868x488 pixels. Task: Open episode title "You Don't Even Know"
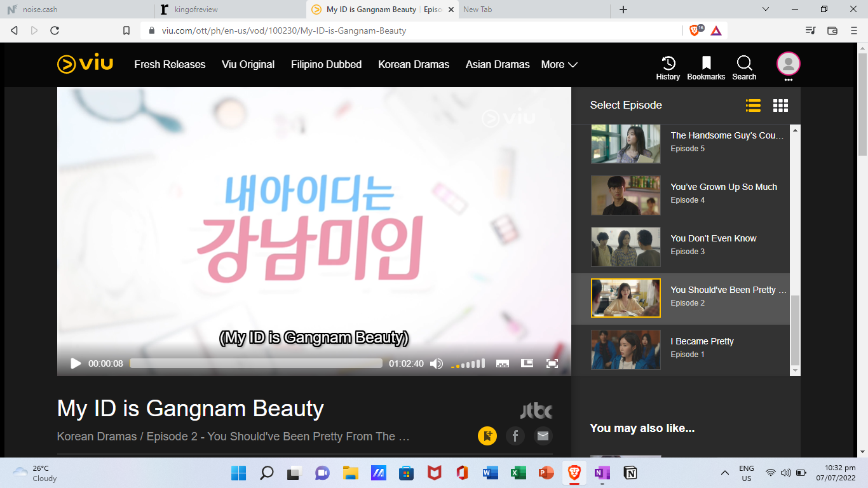pos(714,238)
